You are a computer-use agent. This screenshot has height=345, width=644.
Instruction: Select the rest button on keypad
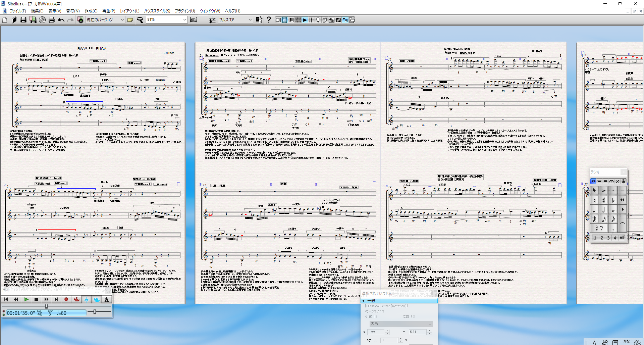(x=599, y=228)
